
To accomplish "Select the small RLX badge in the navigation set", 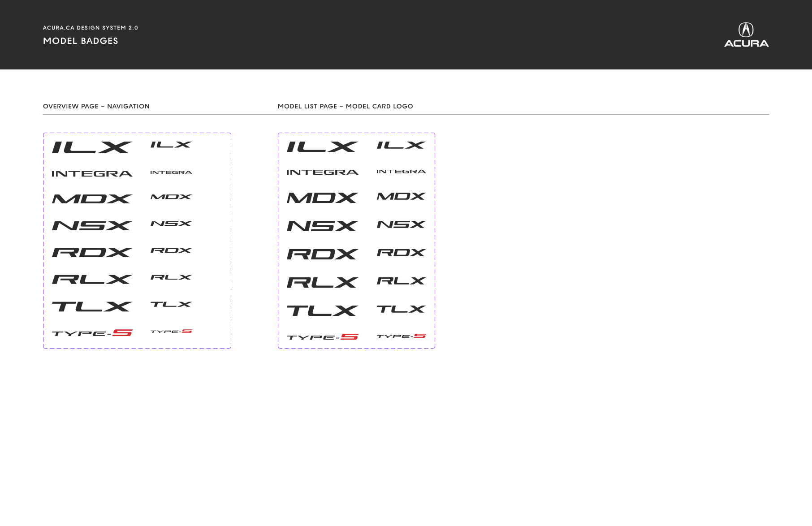I will tap(171, 277).
